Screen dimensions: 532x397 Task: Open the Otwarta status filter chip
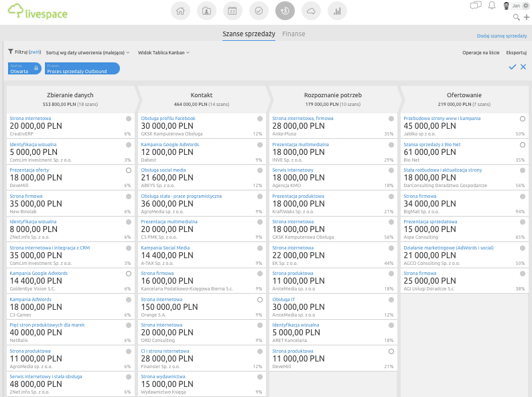(x=24, y=68)
